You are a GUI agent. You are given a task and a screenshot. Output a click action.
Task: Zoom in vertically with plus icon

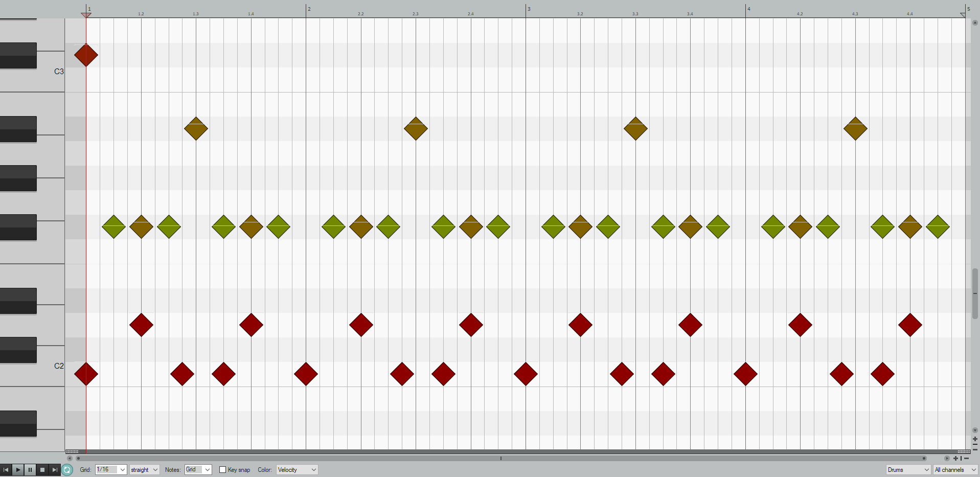[975, 439]
